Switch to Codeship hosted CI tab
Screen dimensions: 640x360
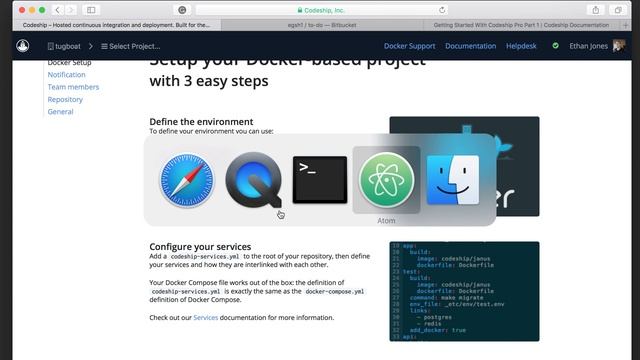(x=117, y=25)
